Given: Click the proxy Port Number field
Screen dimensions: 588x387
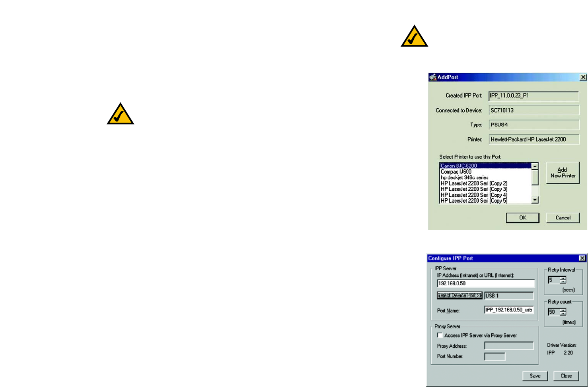Looking at the screenshot, I should (x=495, y=356).
